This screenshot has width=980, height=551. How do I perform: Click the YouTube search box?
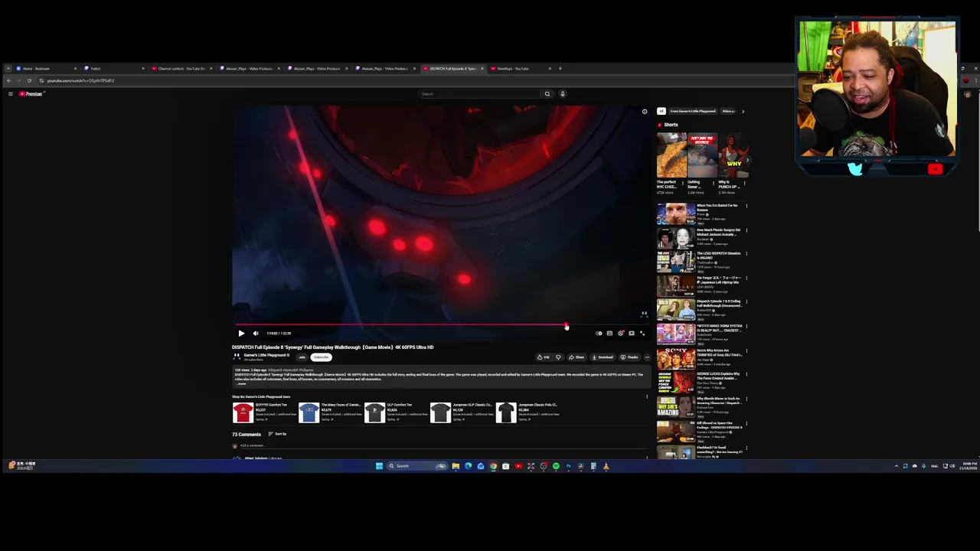pos(479,94)
